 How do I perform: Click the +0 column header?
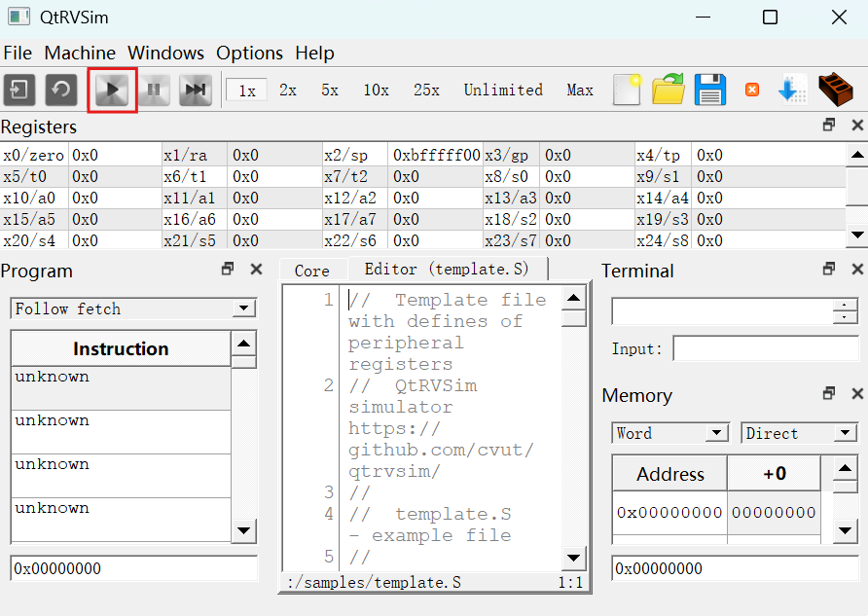click(774, 474)
